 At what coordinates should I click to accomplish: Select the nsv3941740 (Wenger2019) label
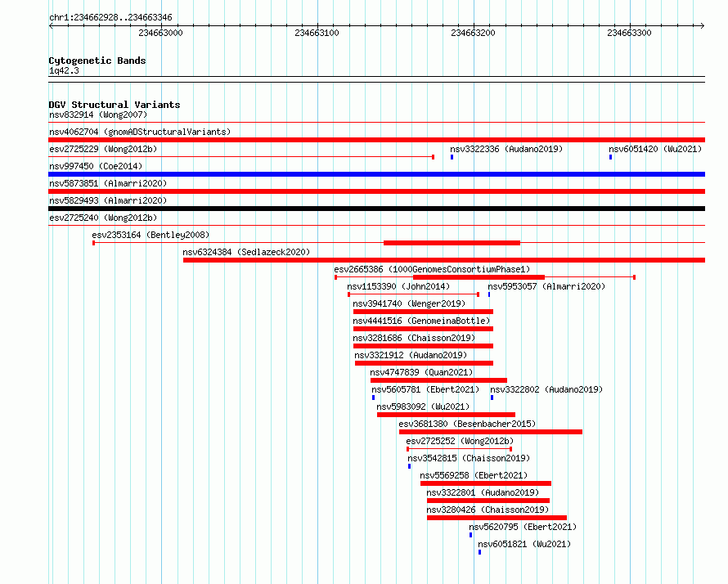(x=409, y=303)
